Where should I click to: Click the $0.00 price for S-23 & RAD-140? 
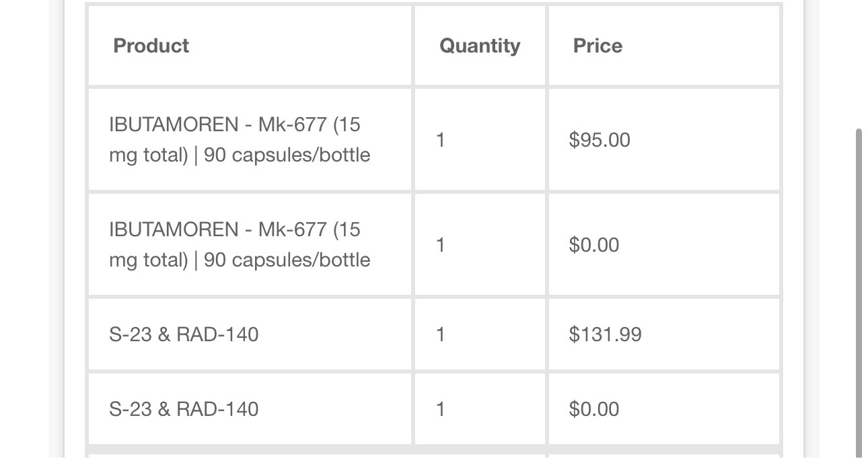click(x=593, y=409)
